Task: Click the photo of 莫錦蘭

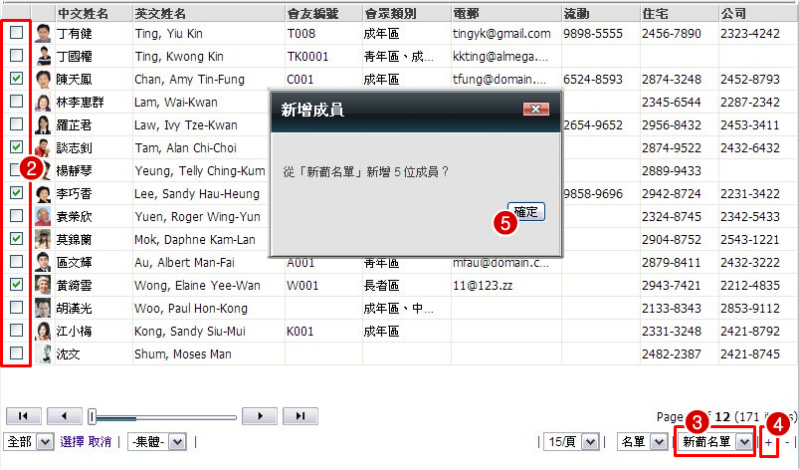Action: 43,239
